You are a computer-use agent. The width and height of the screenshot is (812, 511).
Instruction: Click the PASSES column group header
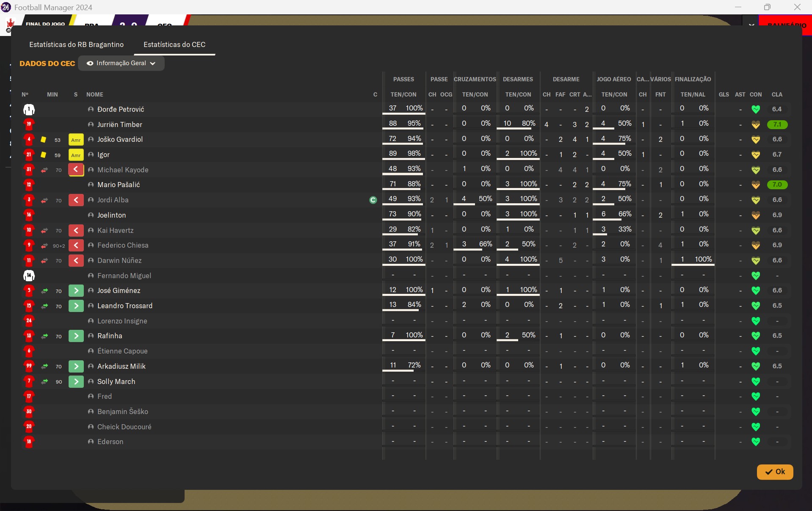pos(403,79)
